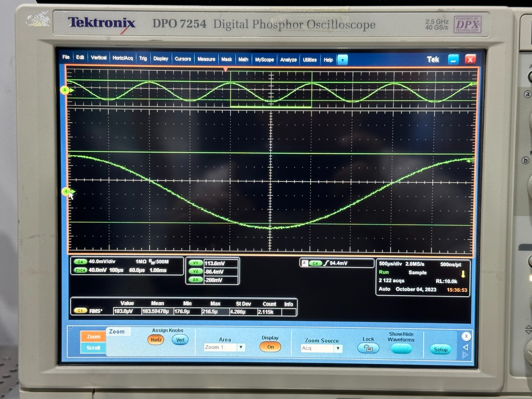The width and height of the screenshot is (532, 399).
Task: Click the left-pointing panel arrow
Action: (x=465, y=347)
